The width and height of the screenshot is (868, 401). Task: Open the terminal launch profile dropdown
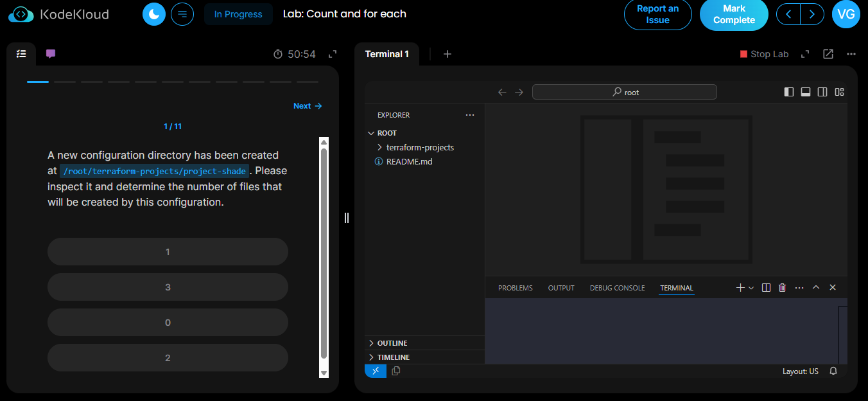coord(751,288)
